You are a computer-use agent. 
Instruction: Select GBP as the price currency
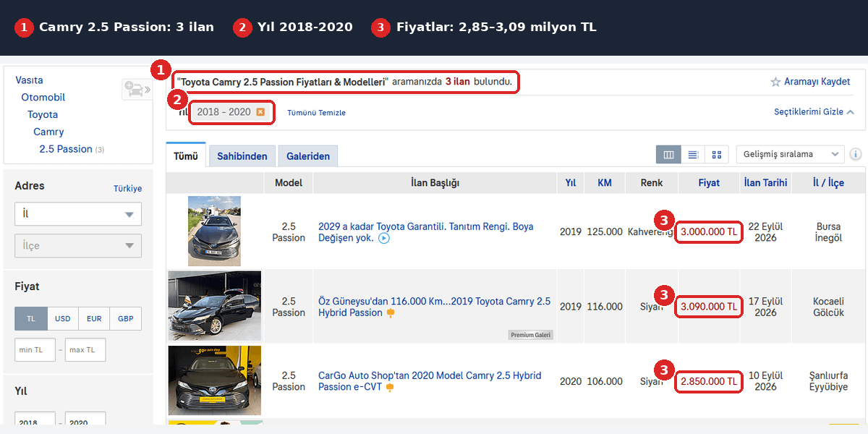(126, 319)
